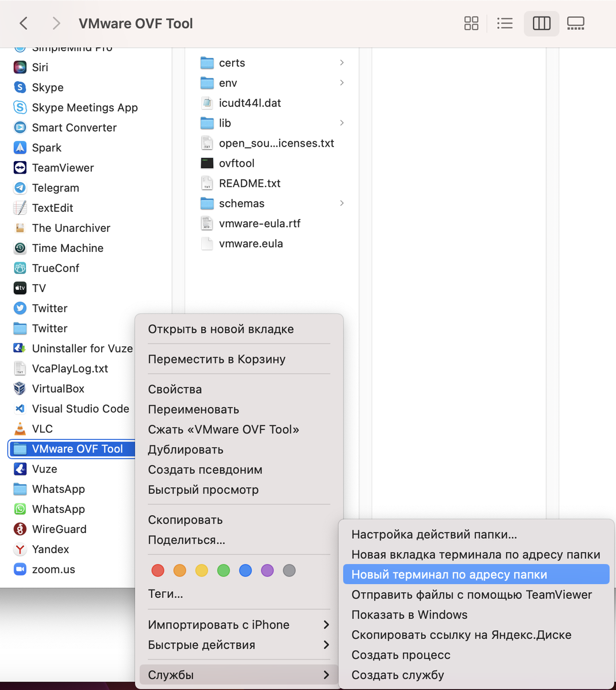Click the TeamViewer app icon

click(20, 168)
